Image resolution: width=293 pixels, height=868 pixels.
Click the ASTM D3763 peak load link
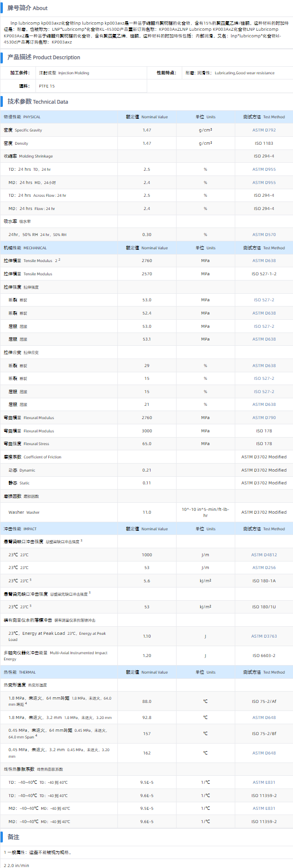(x=264, y=636)
